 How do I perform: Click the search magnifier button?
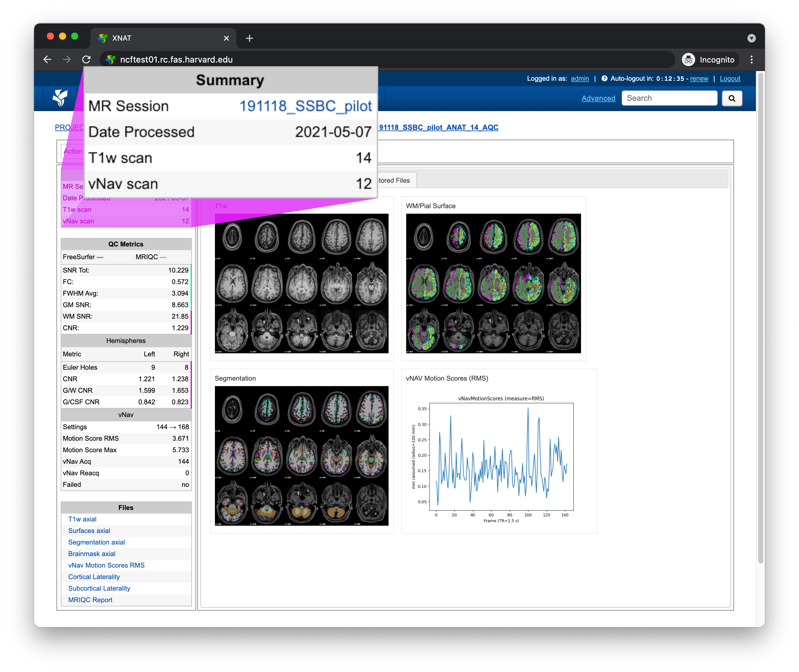point(732,98)
